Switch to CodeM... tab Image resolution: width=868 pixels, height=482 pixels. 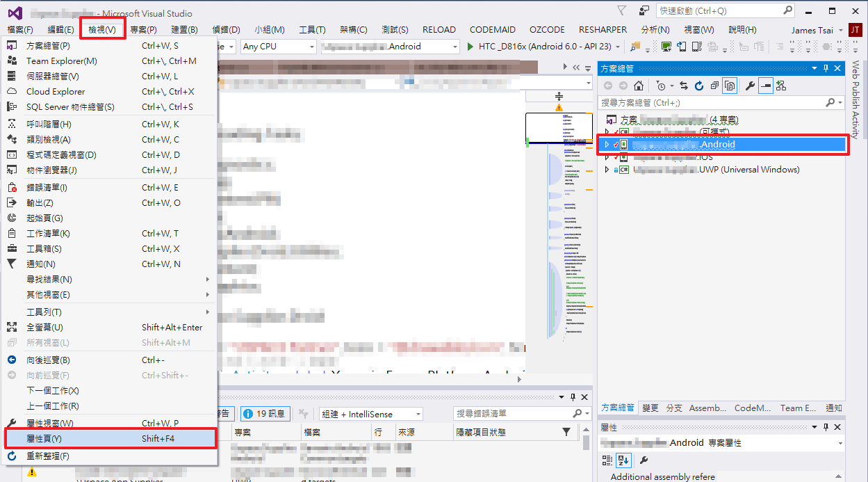tap(753, 408)
